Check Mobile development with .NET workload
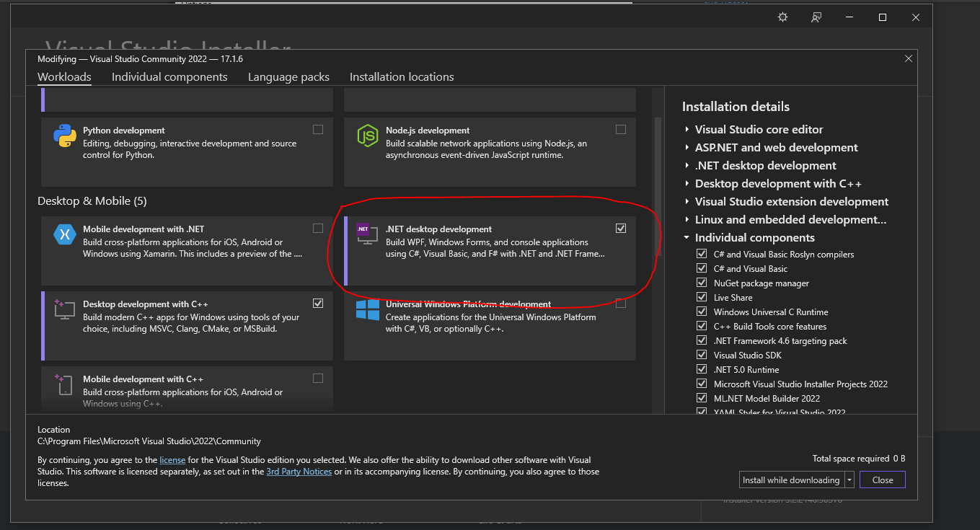The width and height of the screenshot is (980, 530). [318, 229]
